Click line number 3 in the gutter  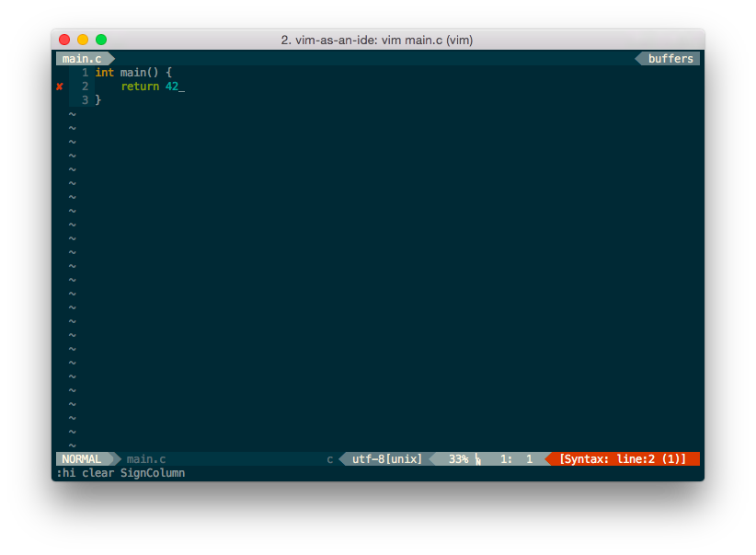tap(85, 100)
